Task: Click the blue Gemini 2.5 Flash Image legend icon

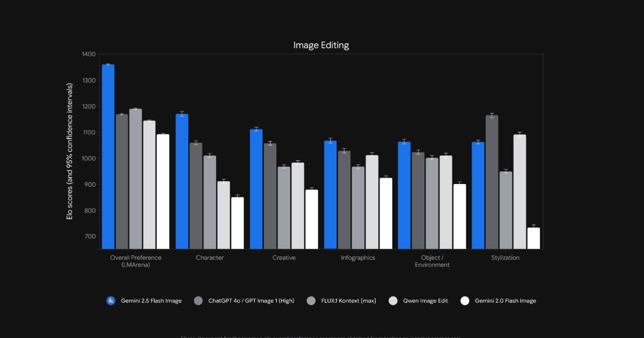Action: pos(111,301)
